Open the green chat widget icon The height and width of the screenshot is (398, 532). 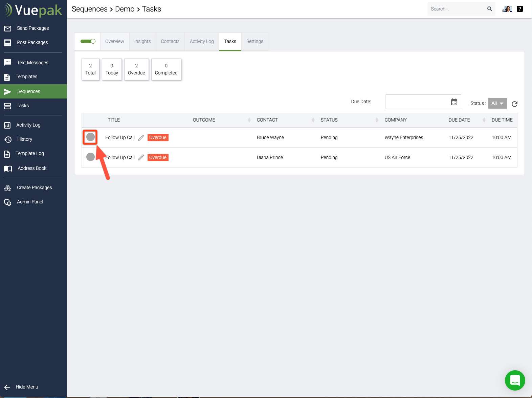point(515,380)
